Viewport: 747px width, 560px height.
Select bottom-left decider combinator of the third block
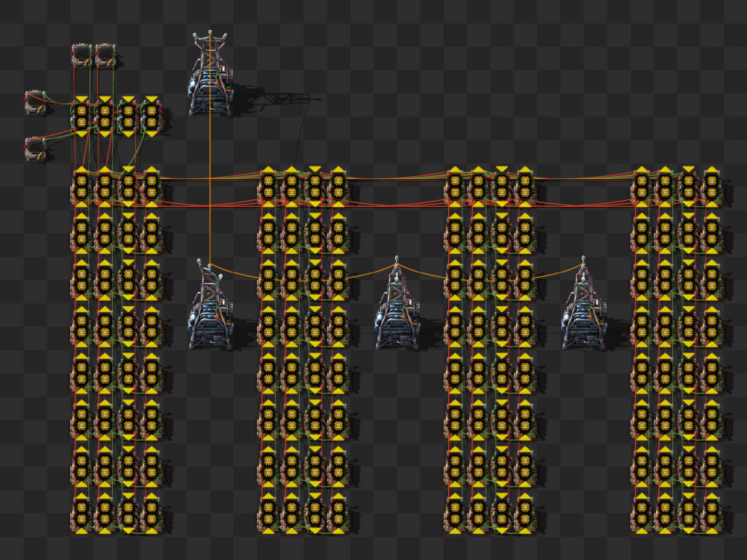pos(455,514)
